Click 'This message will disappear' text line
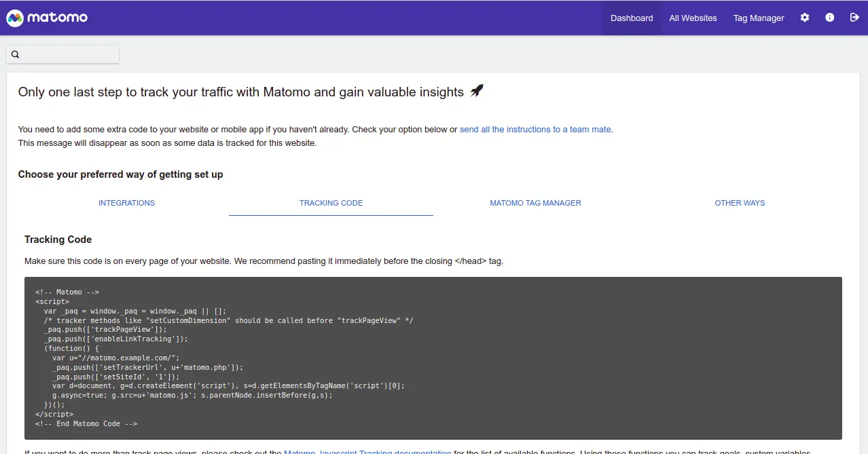Viewport: 868px width, 454px height. (x=167, y=143)
